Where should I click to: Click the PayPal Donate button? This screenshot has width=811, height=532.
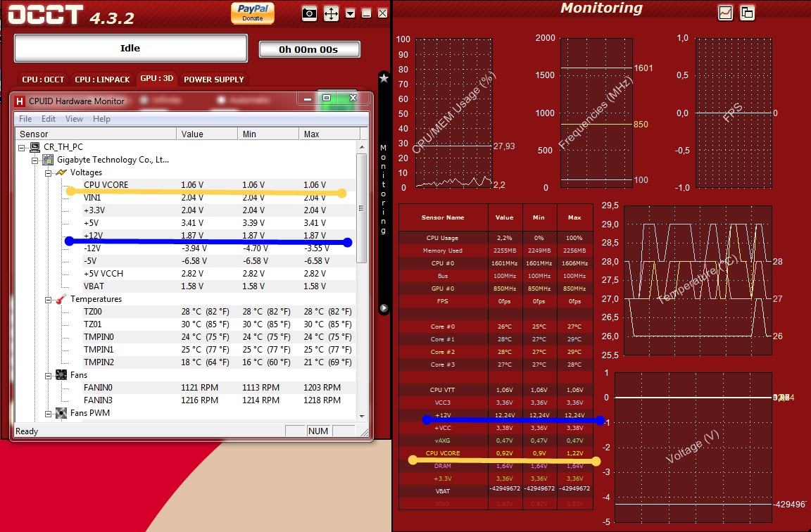pos(253,13)
